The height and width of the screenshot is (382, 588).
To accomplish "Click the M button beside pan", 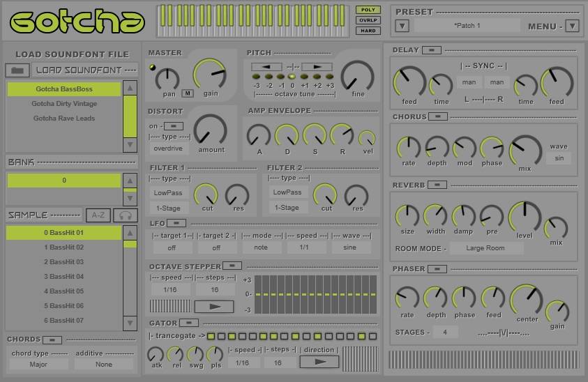I will [x=188, y=93].
